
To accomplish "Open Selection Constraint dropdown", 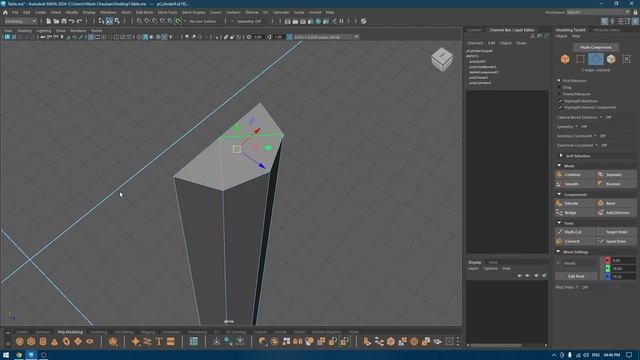I will (x=595, y=136).
